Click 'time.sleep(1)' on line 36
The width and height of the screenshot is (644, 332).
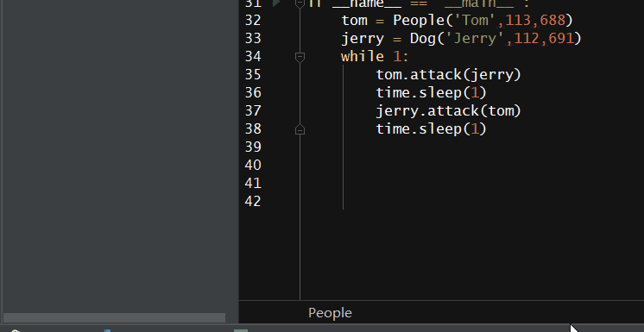click(x=432, y=93)
